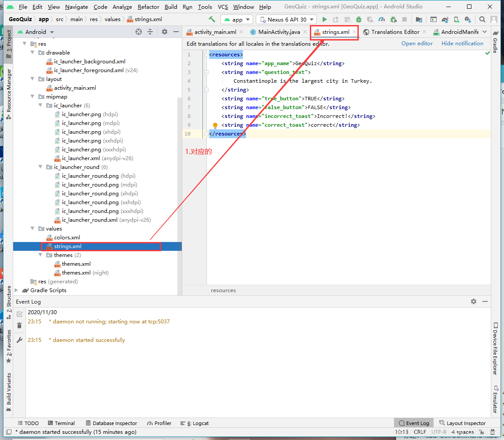The height and width of the screenshot is (440, 504).
Task: Toggle the Resource Manager tool window
Action: click(x=9, y=94)
